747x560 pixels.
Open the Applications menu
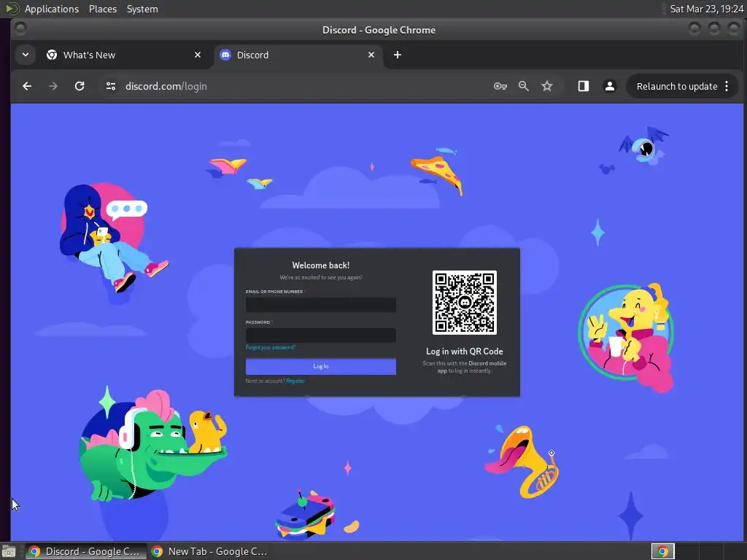tap(52, 9)
